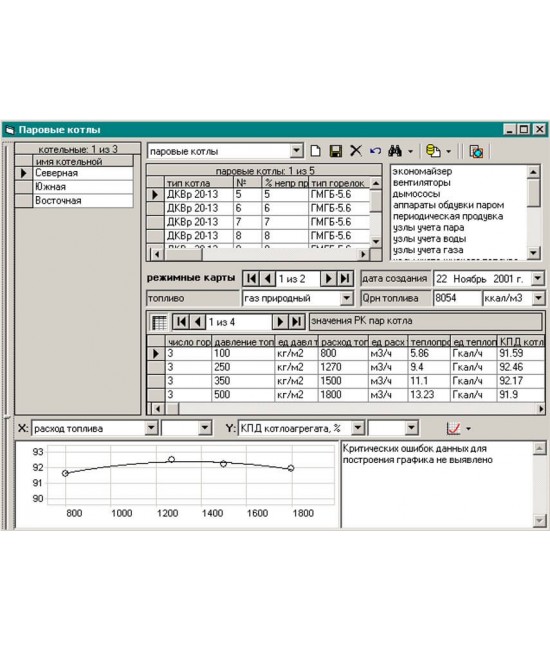Click the undo arrow icon
Screen dimensions: 550x651
(x=376, y=151)
